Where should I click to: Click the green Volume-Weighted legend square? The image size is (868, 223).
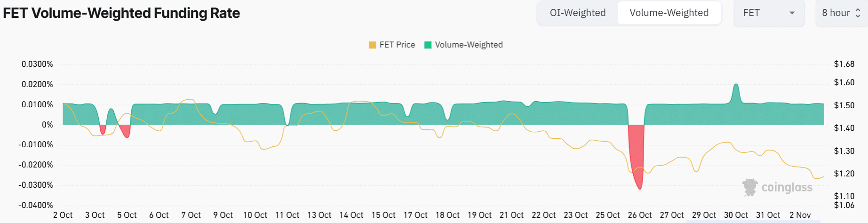point(428,45)
